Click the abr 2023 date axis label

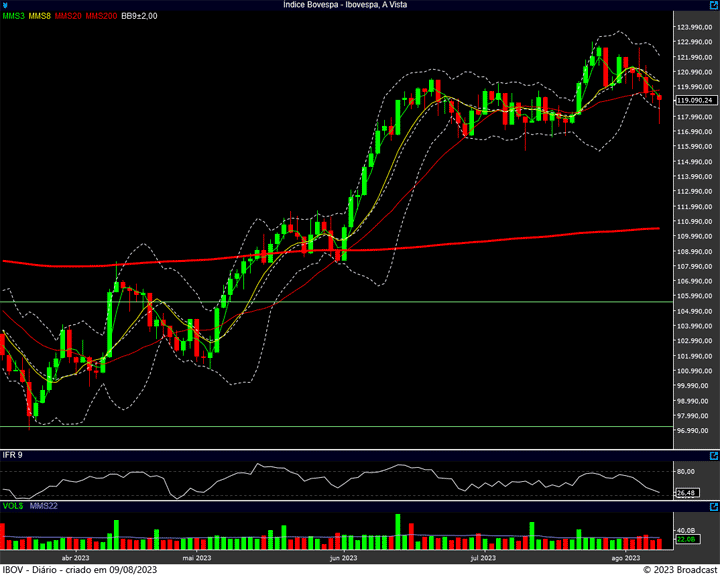tap(76, 558)
